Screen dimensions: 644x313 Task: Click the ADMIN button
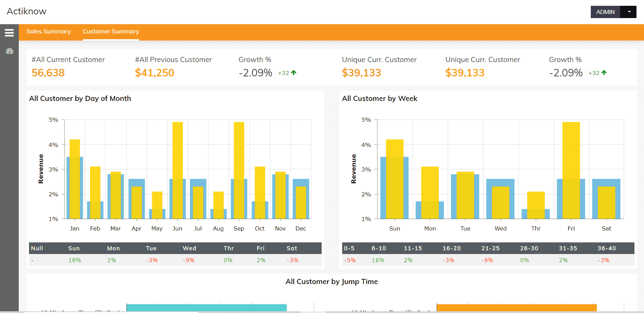(605, 12)
